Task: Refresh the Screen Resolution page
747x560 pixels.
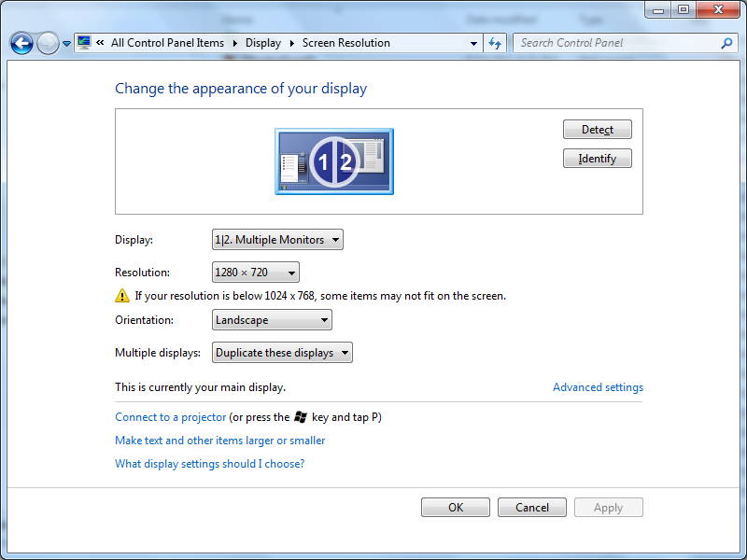Action: [x=495, y=43]
